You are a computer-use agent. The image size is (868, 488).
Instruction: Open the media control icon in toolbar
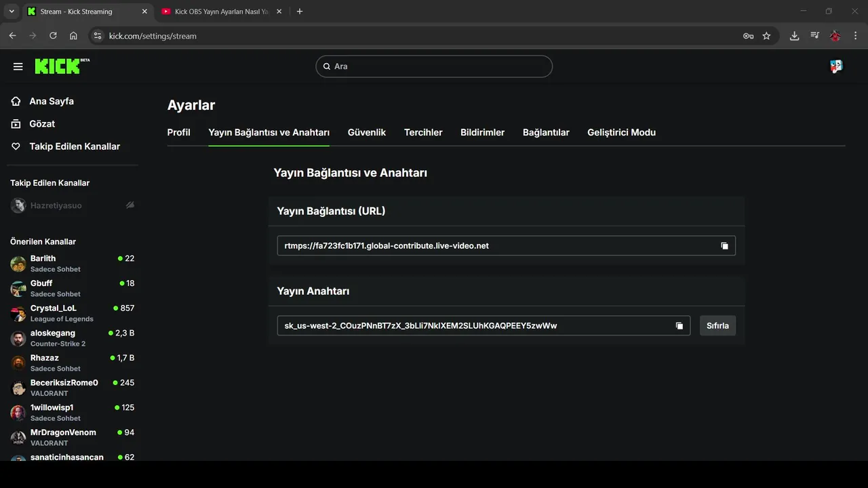(x=815, y=36)
